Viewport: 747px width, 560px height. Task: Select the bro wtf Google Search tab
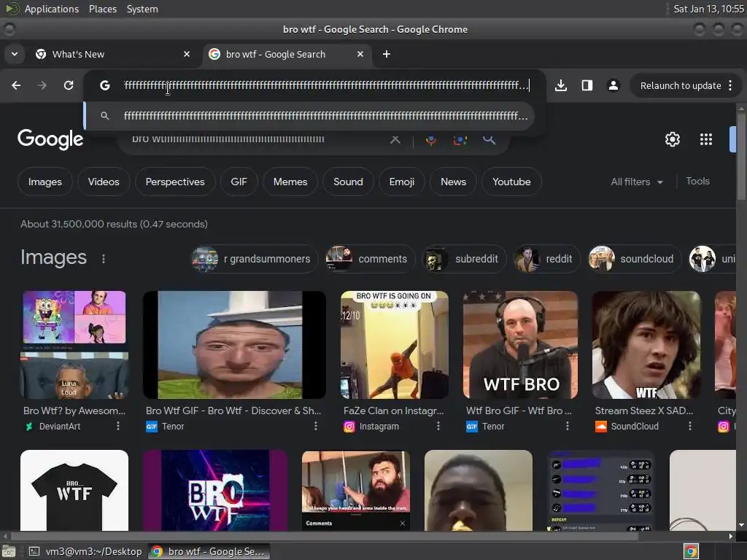[287, 54]
